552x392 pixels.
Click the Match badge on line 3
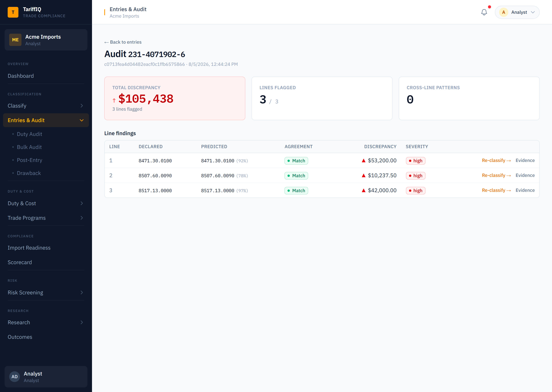(296, 191)
